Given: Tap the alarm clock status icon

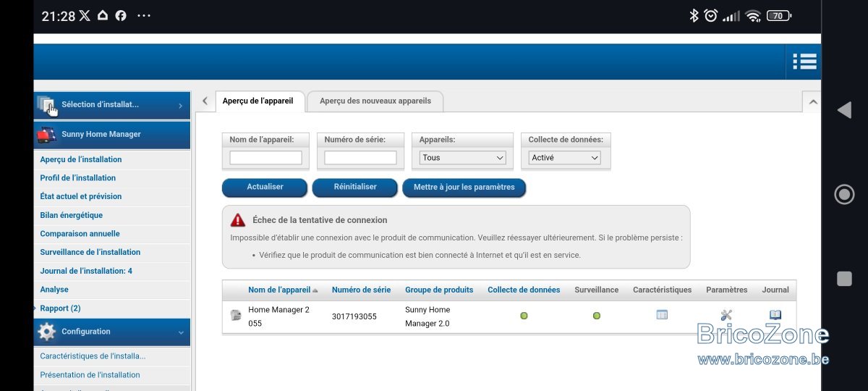Looking at the screenshot, I should (x=711, y=15).
